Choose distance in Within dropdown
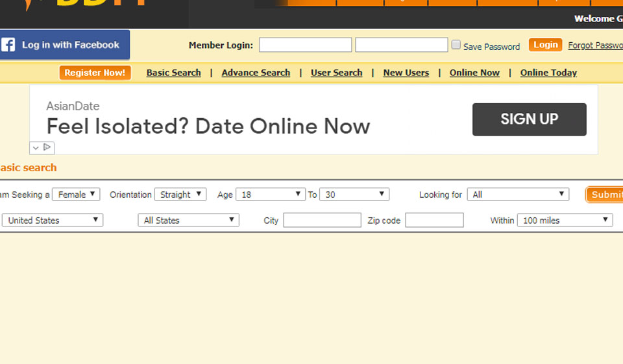The image size is (623, 364). point(565,220)
